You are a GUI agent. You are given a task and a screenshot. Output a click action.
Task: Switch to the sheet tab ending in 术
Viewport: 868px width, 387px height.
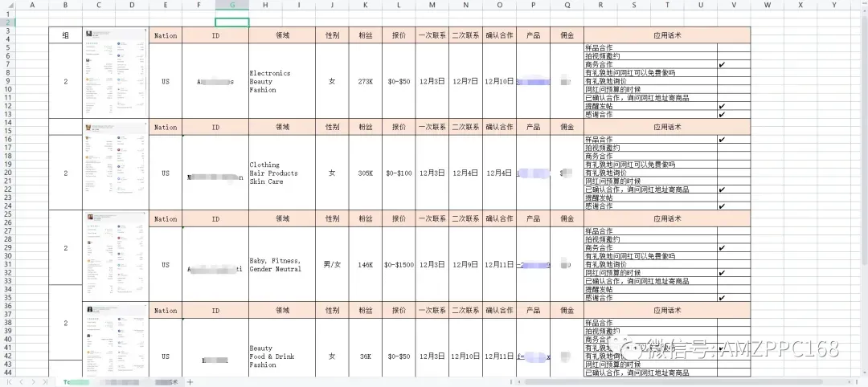pos(166,382)
